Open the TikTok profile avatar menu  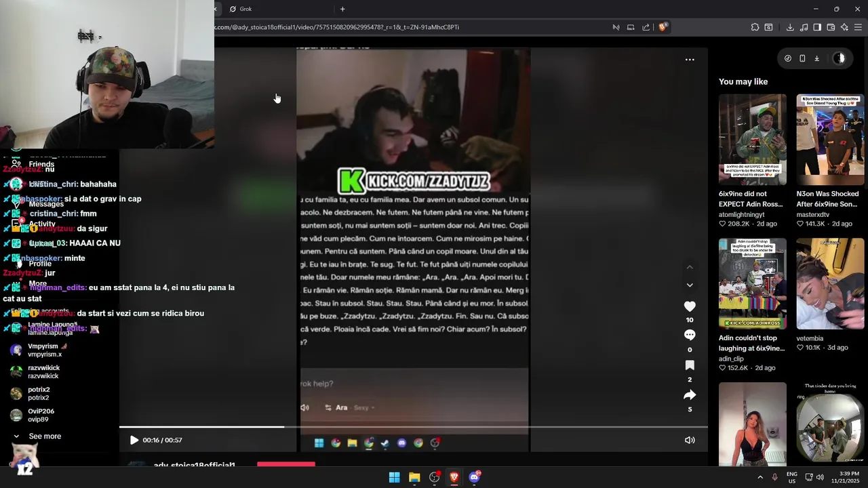click(x=840, y=58)
